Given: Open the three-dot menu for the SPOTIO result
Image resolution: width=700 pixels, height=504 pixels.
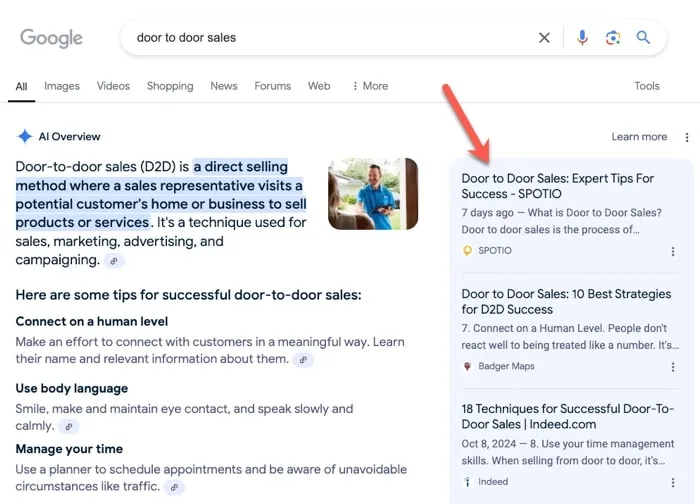Looking at the screenshot, I should click(673, 252).
